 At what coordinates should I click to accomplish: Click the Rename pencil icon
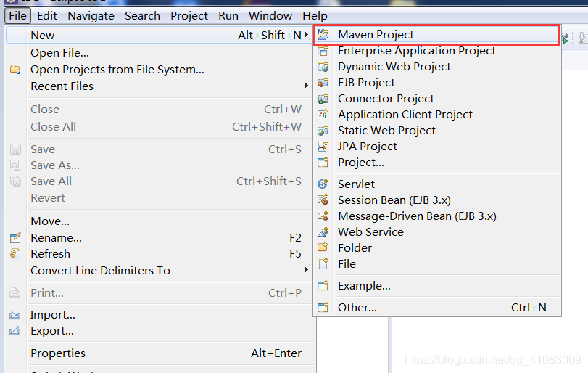pos(15,237)
